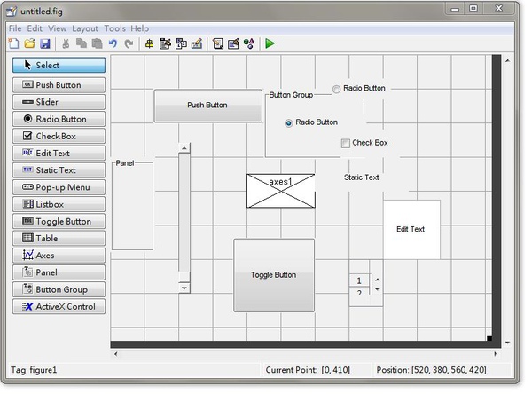Viewport: 532px width, 394px height.
Task: Click the Paste toolbar icon
Action: click(x=98, y=43)
